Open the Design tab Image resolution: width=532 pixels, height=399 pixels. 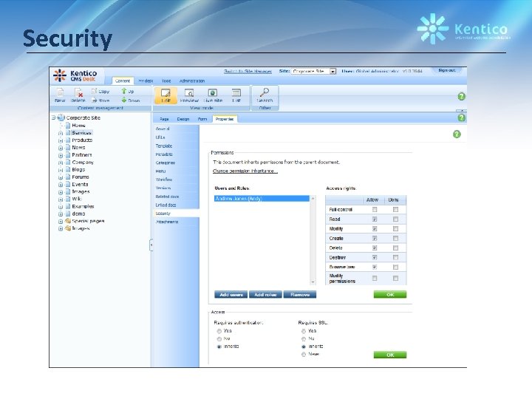point(183,119)
